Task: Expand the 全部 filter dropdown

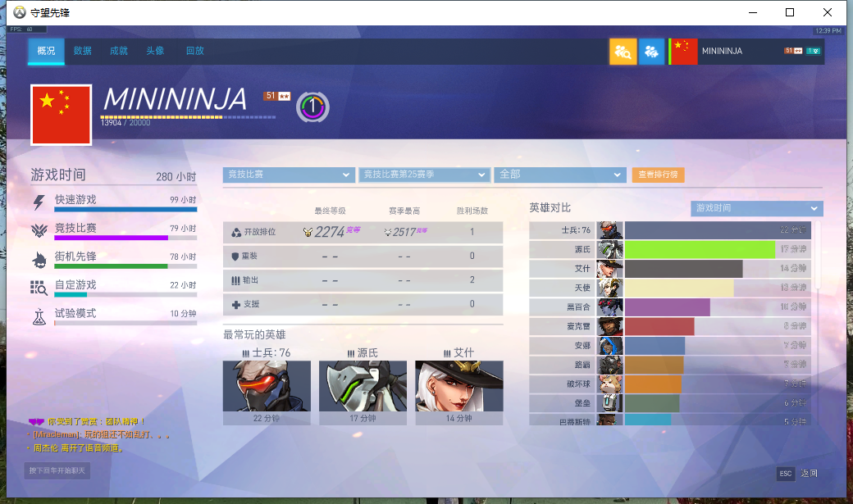Action: (559, 175)
